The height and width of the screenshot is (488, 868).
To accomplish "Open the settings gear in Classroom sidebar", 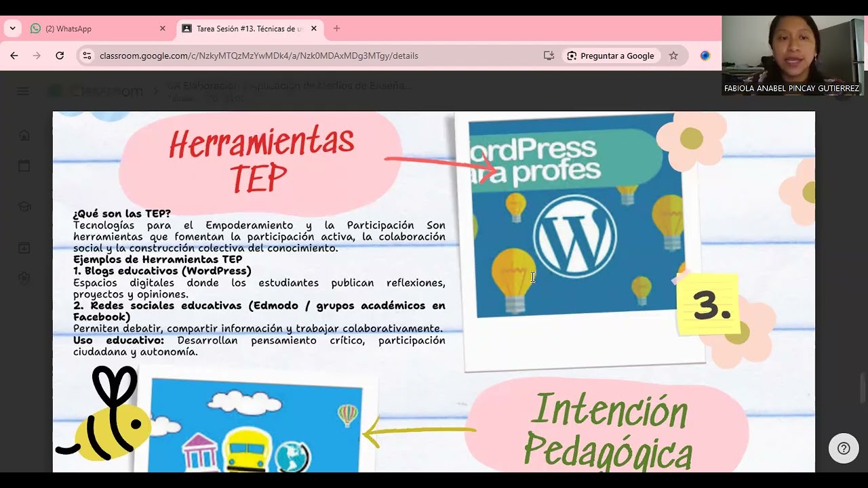I will tap(24, 277).
